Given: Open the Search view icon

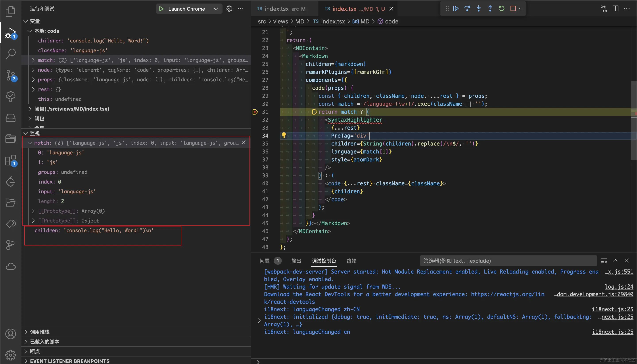Looking at the screenshot, I should (x=10, y=54).
